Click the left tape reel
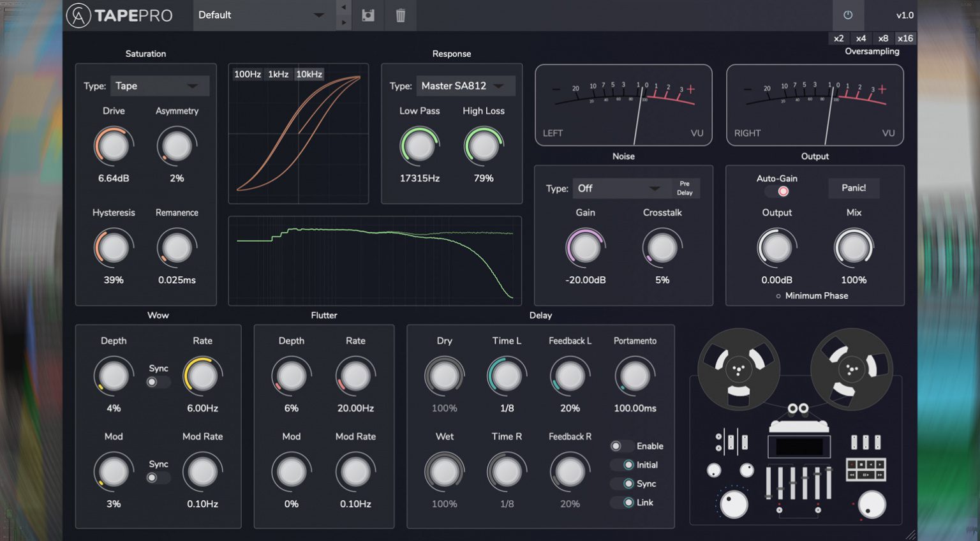The height and width of the screenshot is (541, 980). click(739, 369)
